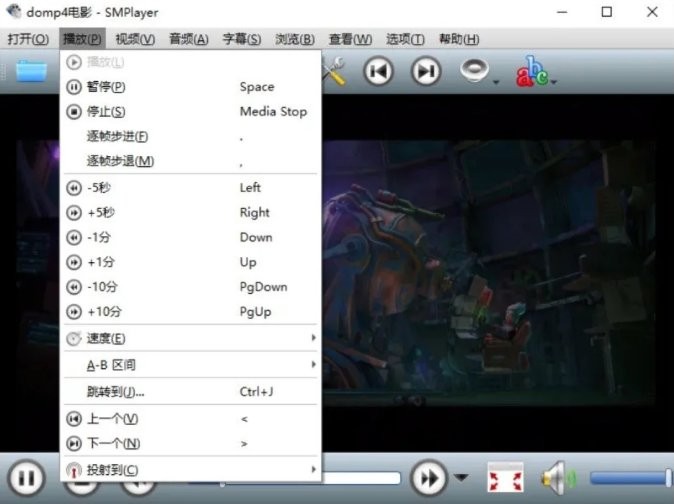Click the rewind icon beside -10分
674x504 pixels.
(74, 287)
